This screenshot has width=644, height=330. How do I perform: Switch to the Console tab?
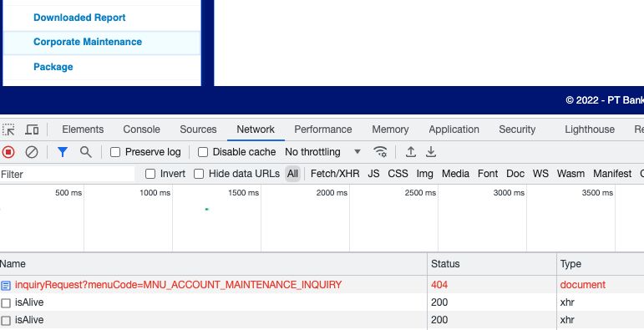pyautogui.click(x=142, y=129)
